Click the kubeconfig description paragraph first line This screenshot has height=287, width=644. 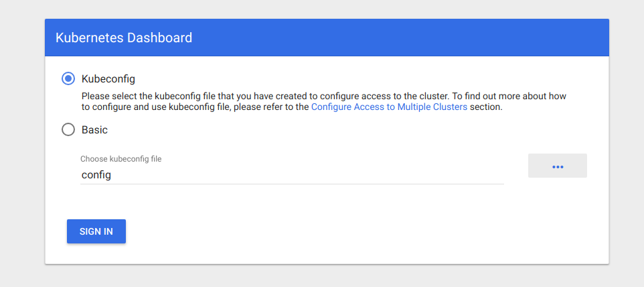[x=323, y=96]
